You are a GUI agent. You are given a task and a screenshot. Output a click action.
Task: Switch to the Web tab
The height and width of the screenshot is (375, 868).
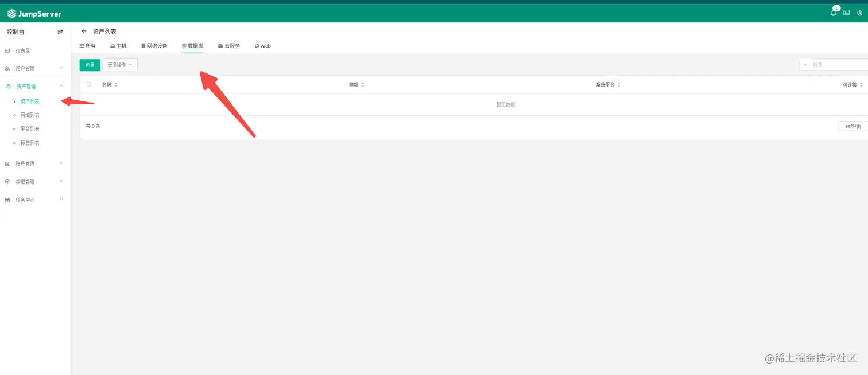pyautogui.click(x=263, y=46)
